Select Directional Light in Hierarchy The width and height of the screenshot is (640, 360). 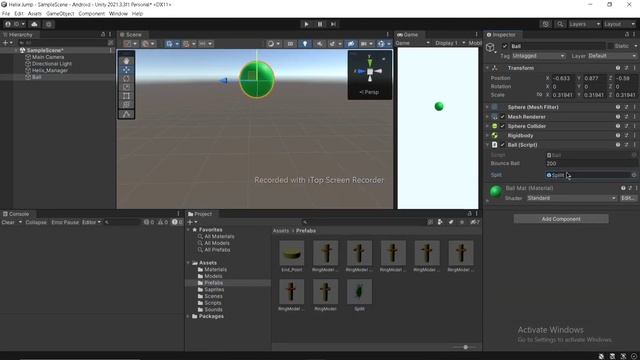[x=52, y=64]
